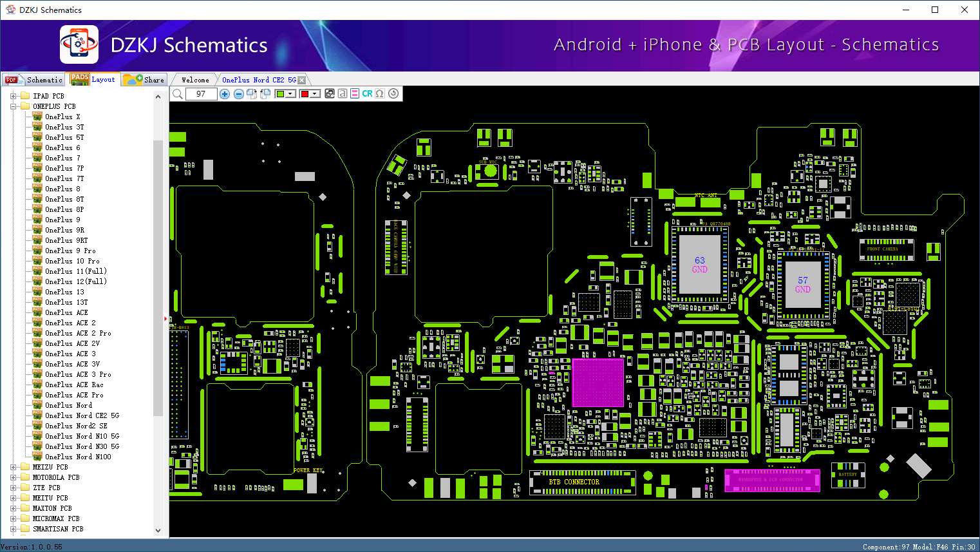Click the green color swatch in toolbar

280,94
